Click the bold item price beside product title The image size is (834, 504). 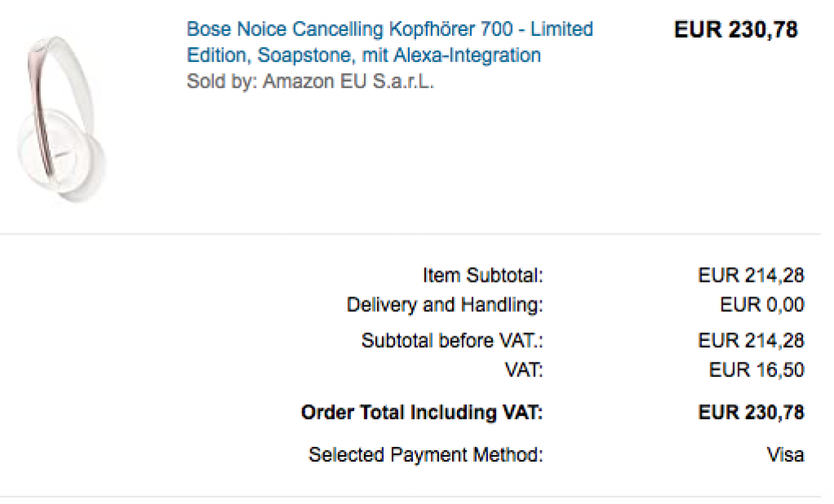[x=735, y=31]
